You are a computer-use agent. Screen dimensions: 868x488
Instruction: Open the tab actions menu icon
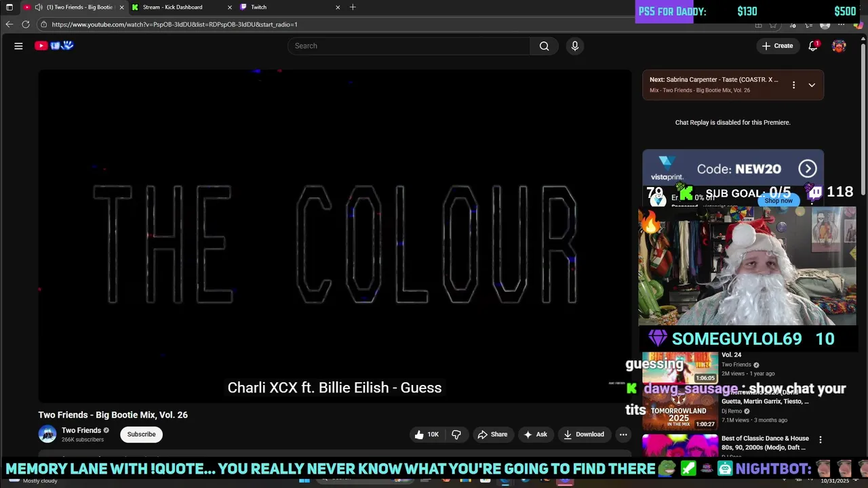9,7
